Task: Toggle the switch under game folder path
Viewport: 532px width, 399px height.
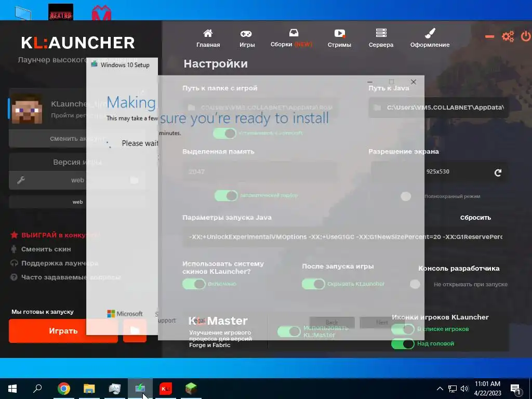Action: click(x=224, y=133)
